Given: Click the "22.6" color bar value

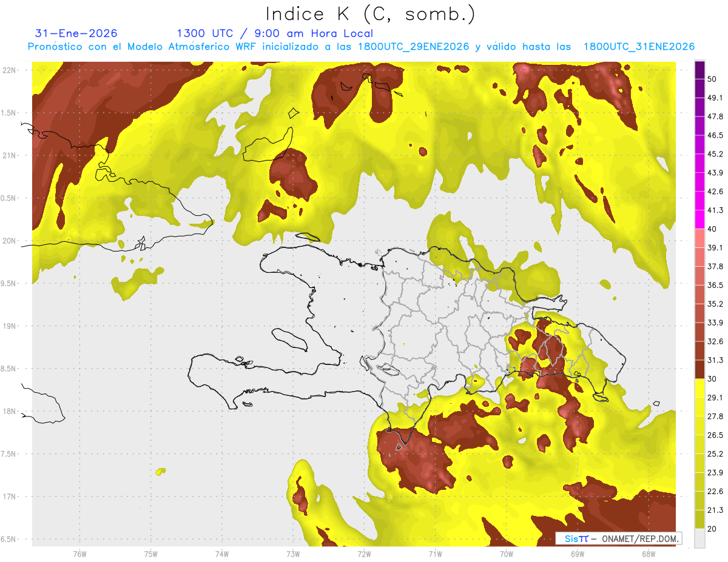Looking at the screenshot, I should point(715,492).
